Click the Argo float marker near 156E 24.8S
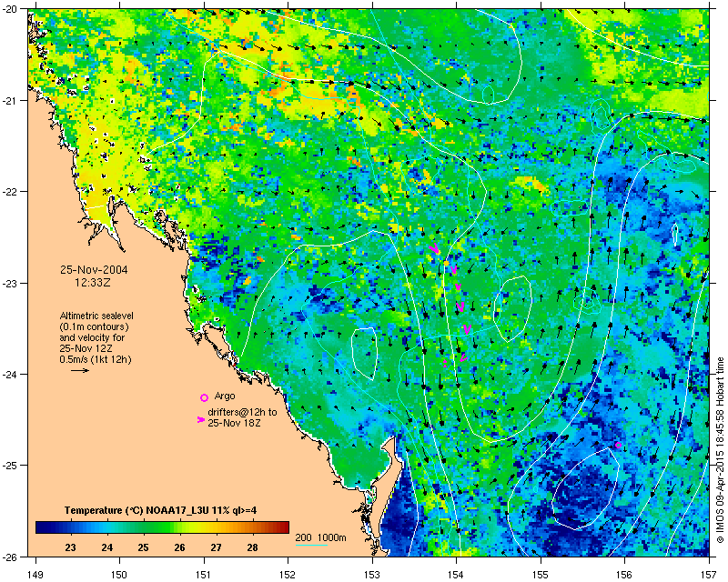 (x=618, y=445)
